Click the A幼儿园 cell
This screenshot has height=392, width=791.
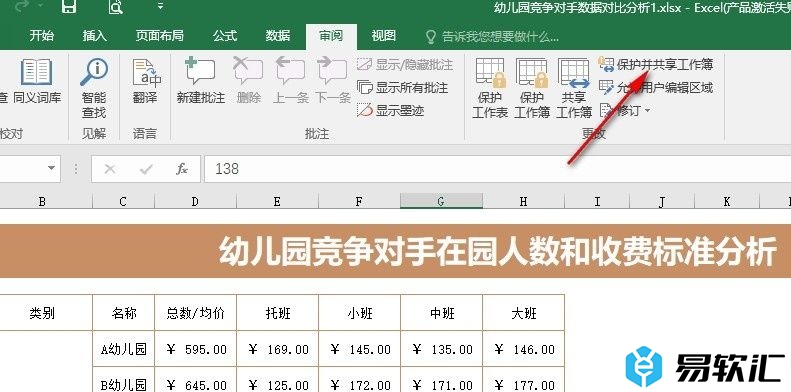pos(124,349)
